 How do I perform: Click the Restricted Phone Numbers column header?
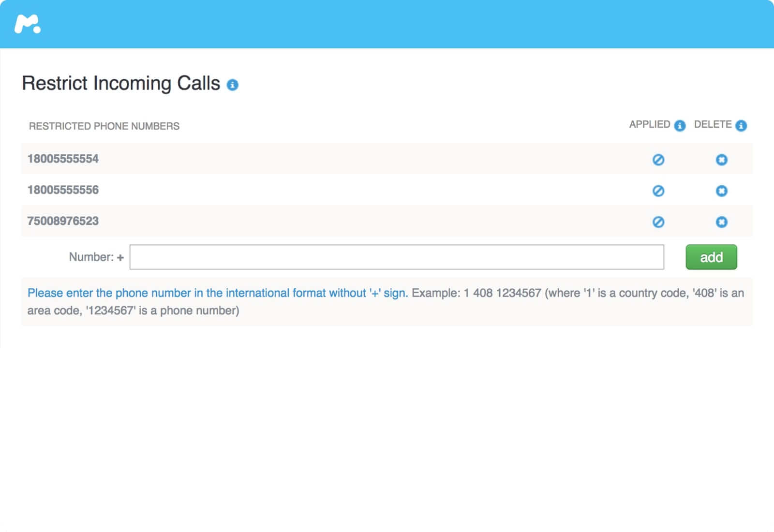tap(104, 126)
